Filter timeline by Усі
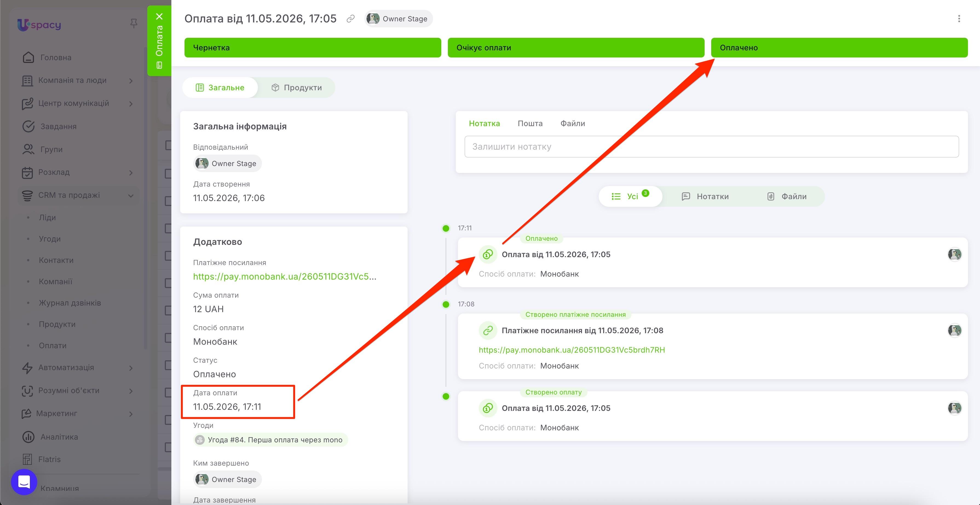 point(630,196)
